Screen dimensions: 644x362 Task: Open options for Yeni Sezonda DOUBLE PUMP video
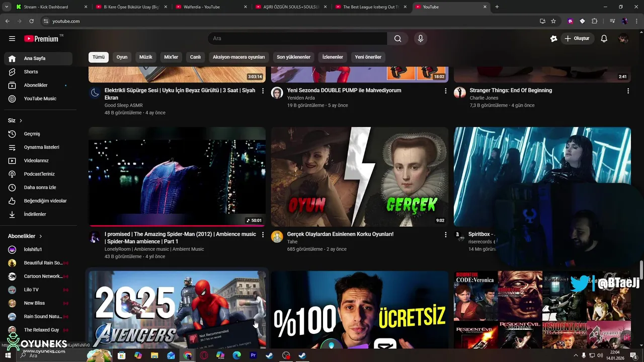[445, 91]
